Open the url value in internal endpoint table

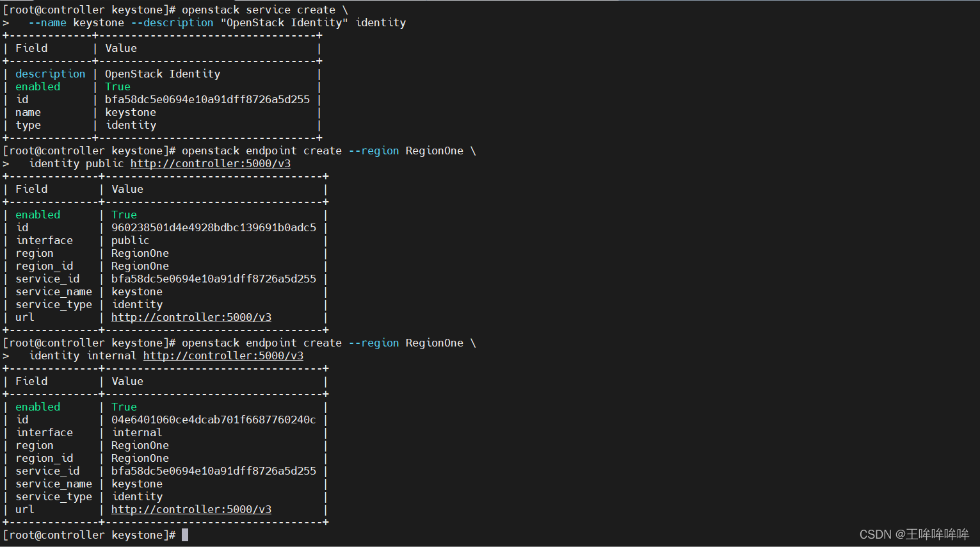(191, 509)
